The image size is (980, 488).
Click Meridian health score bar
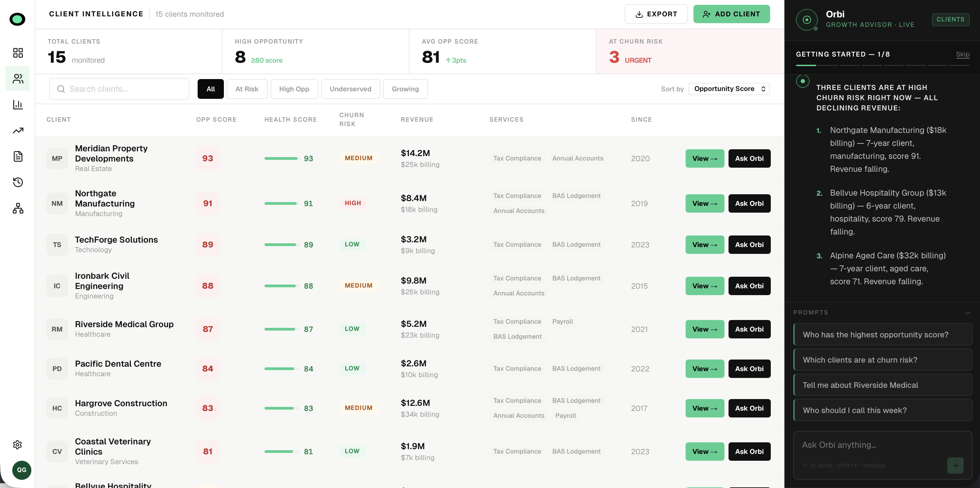pyautogui.click(x=281, y=158)
